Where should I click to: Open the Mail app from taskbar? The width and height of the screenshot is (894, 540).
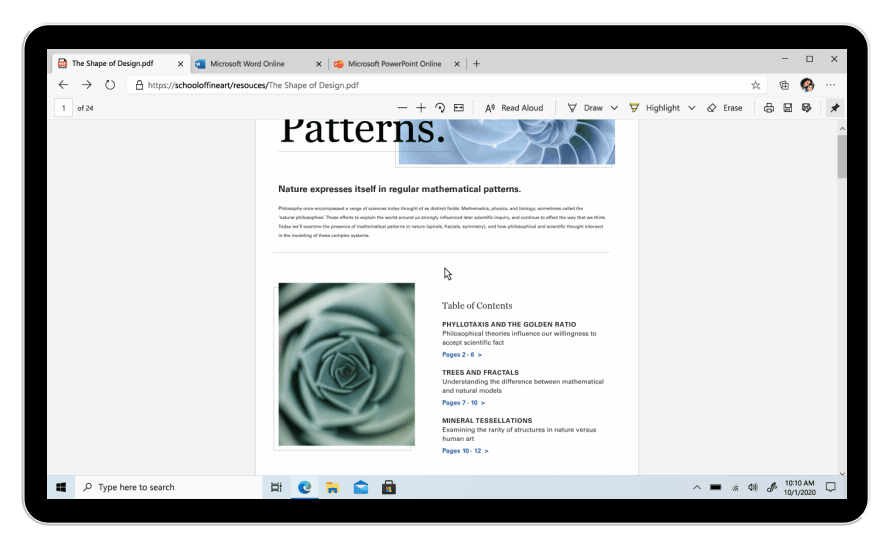pyautogui.click(x=360, y=487)
